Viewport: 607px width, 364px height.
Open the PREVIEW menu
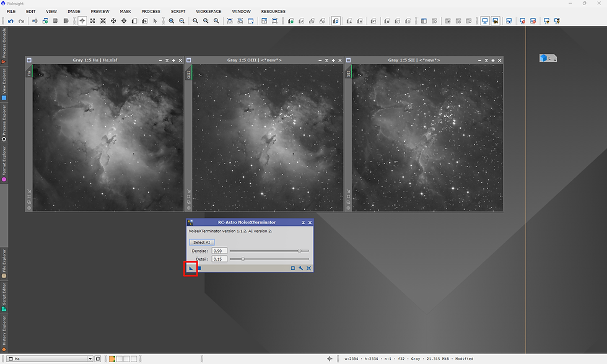pyautogui.click(x=100, y=12)
